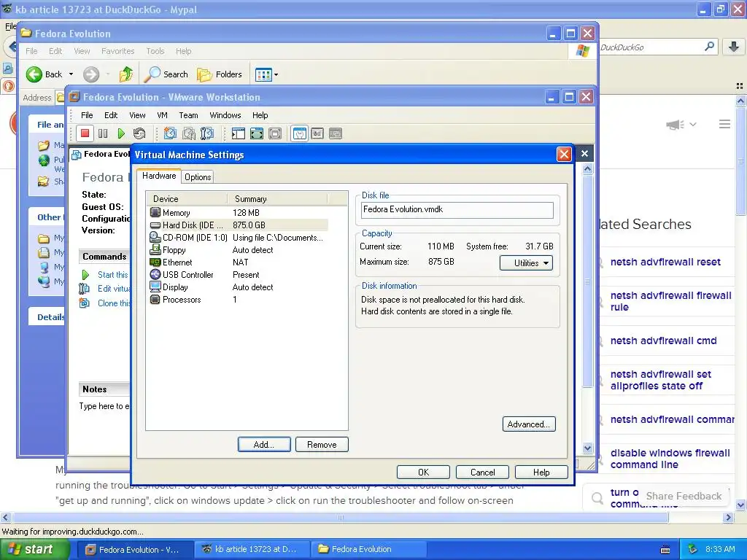
Task: Switch to the Options tab
Action: tap(198, 177)
